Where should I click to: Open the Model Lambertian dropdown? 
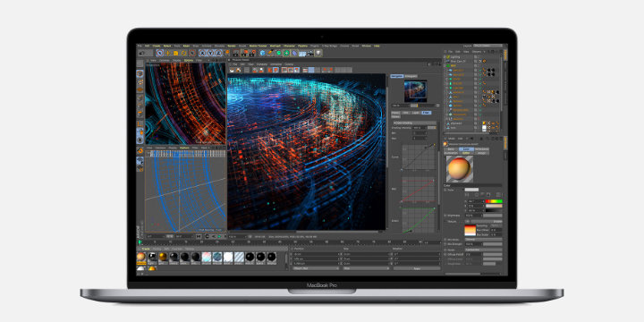point(483,250)
